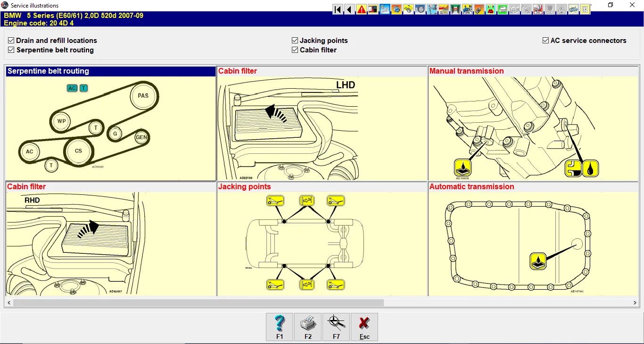This screenshot has width=644, height=344.
Task: Click the pale yellow document icon
Action: (585, 9)
